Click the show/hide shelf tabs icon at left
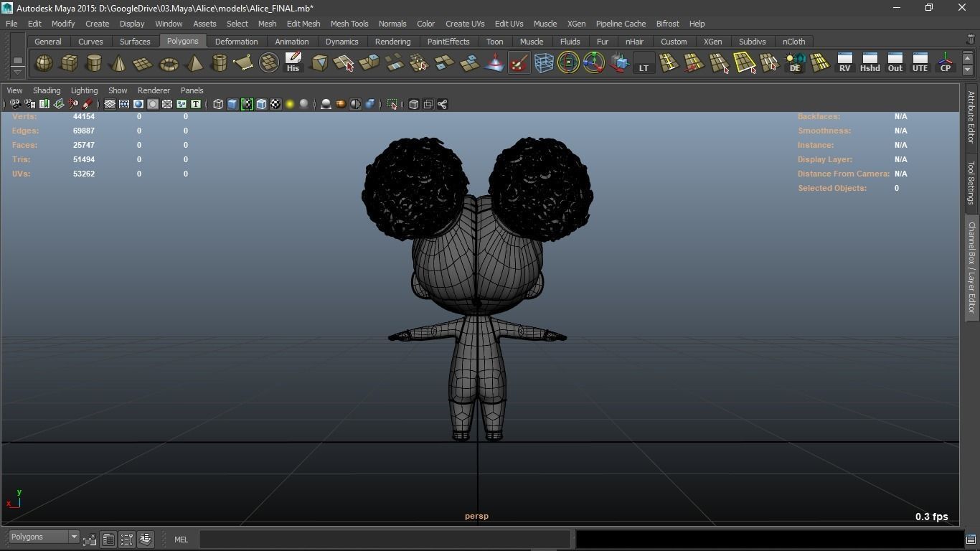The height and width of the screenshot is (551, 980). (17, 60)
